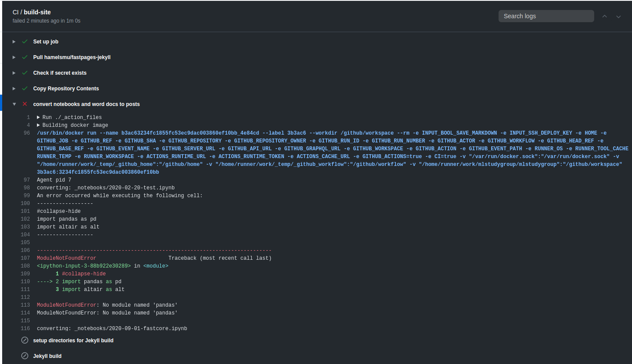Image resolution: width=632 pixels, height=364 pixels.
Task: Expand the Pull hamelsmu/fastpages-jekyll step
Action: pyautogui.click(x=13, y=57)
